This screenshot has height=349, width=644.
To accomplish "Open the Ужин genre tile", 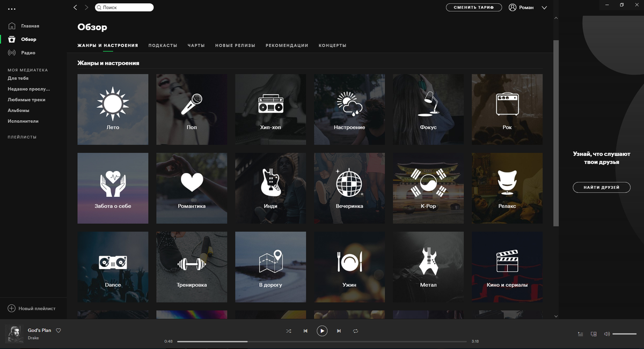I will tap(349, 267).
